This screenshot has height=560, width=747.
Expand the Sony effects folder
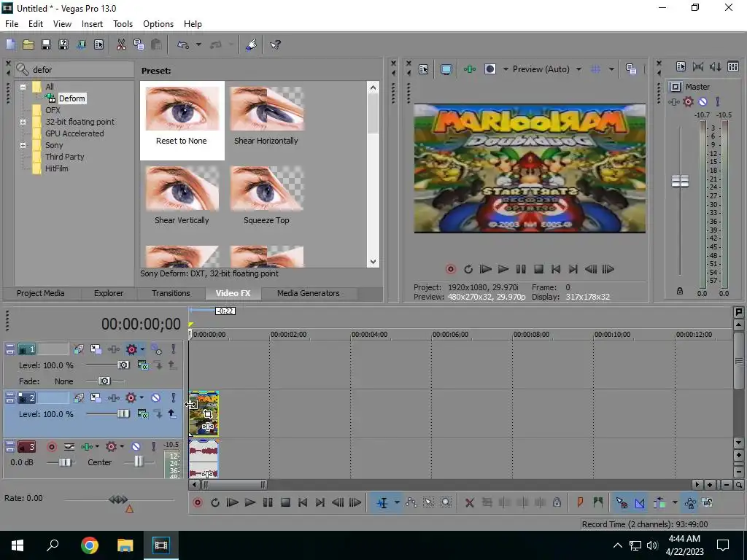coord(23,145)
